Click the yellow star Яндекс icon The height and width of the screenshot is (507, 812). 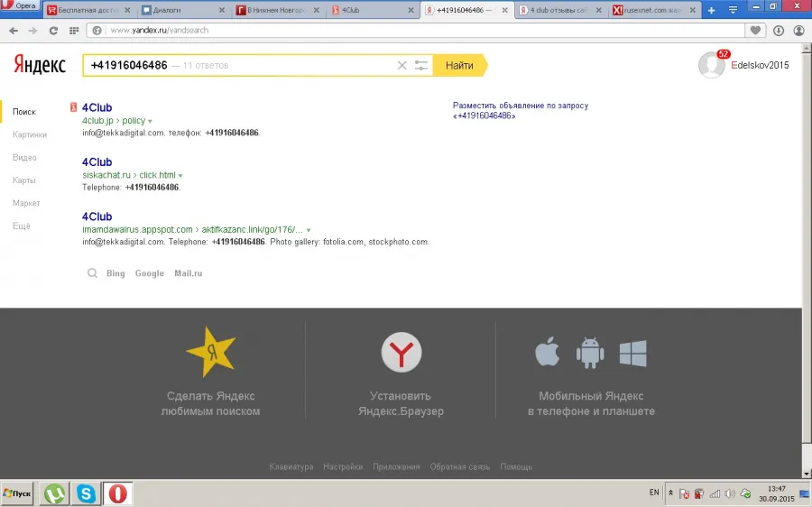[211, 352]
